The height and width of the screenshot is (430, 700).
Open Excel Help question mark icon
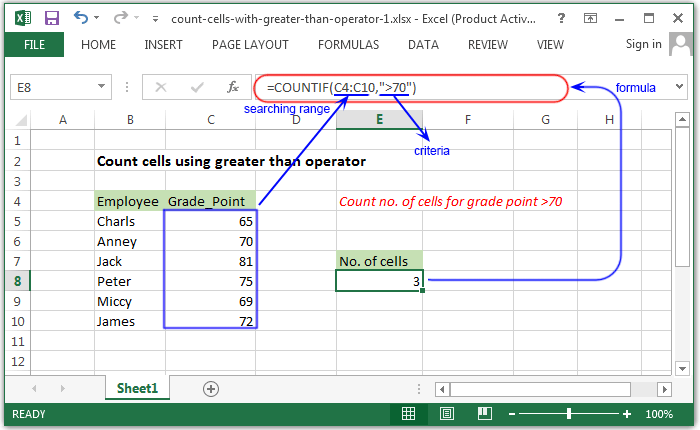click(x=561, y=18)
